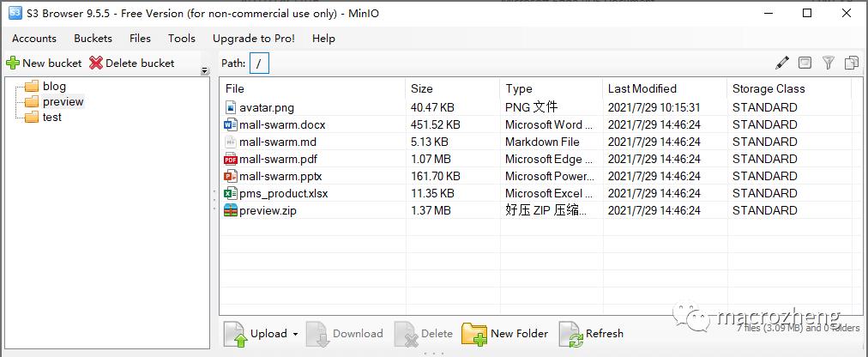Select the test bucket in tree

pyautogui.click(x=51, y=117)
